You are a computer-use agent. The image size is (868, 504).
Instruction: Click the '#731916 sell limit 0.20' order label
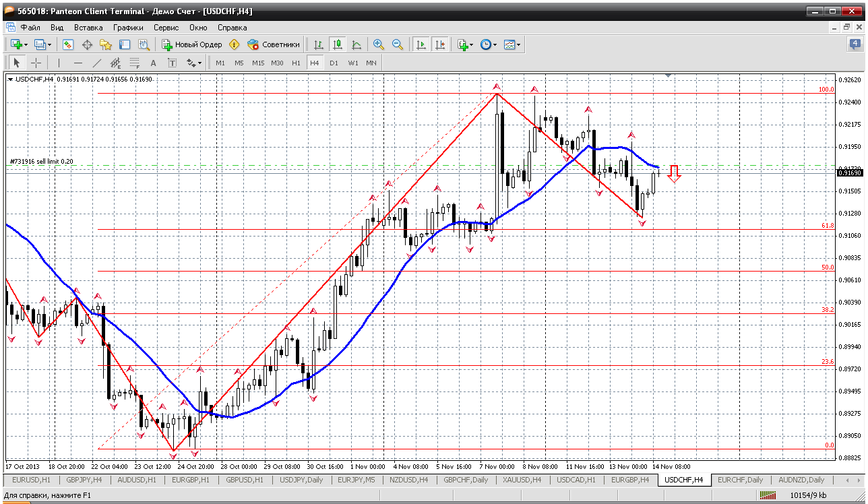tap(42, 162)
